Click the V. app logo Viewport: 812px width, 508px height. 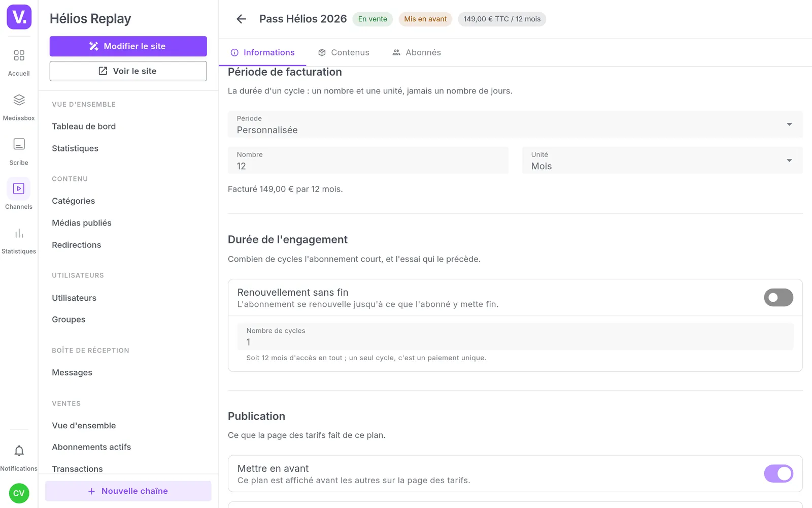click(x=19, y=17)
